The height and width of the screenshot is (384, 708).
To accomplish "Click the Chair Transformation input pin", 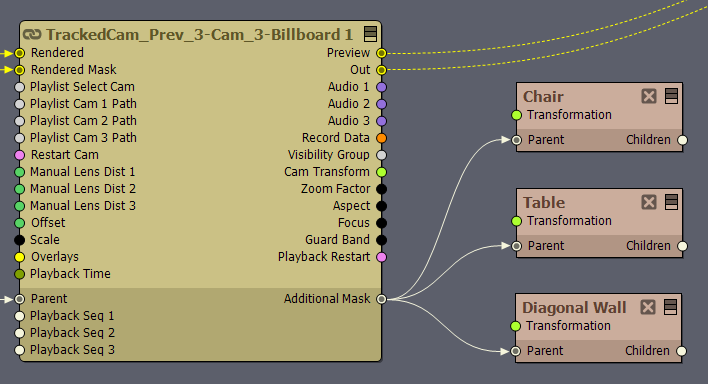I will pyautogui.click(x=517, y=115).
